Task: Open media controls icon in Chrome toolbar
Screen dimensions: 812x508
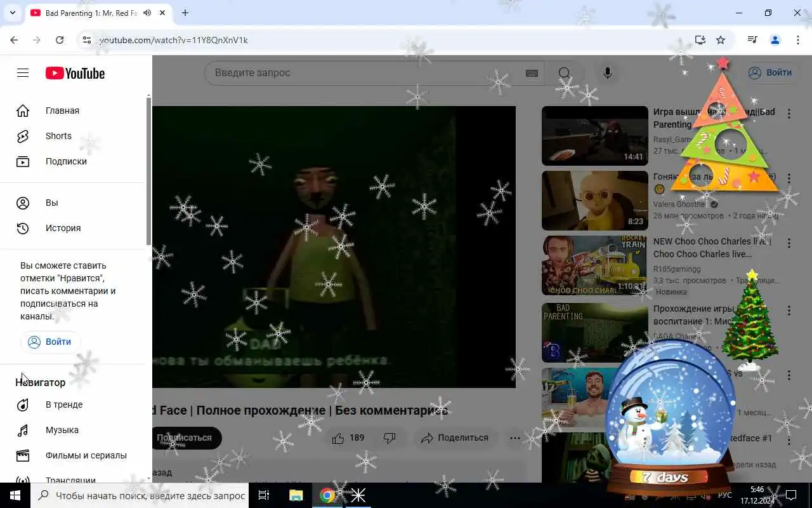Action: (752, 40)
